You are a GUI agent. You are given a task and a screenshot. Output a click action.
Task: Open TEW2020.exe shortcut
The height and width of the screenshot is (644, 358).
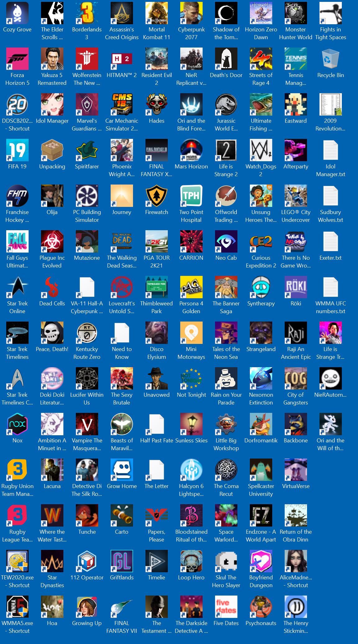click(17, 561)
